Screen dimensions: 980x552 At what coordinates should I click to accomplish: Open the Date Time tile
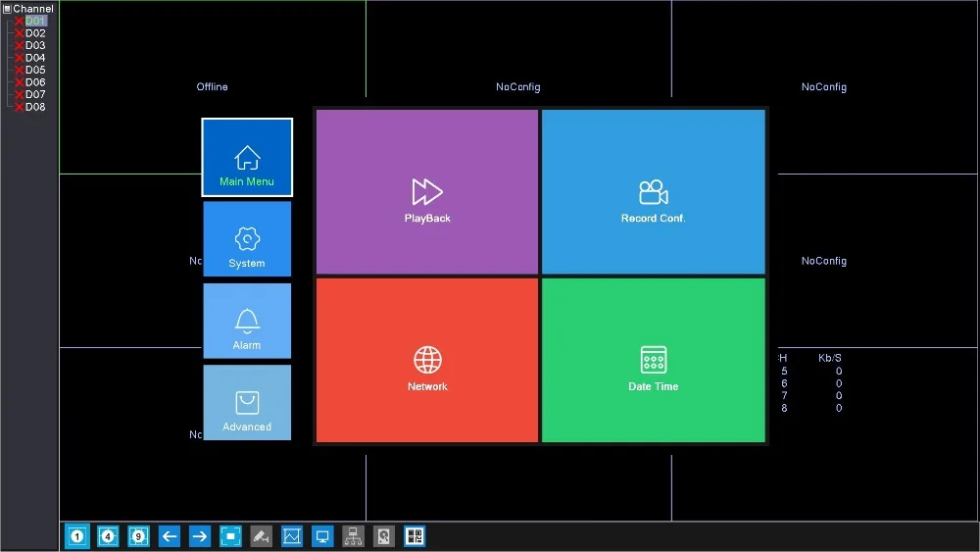coord(653,360)
